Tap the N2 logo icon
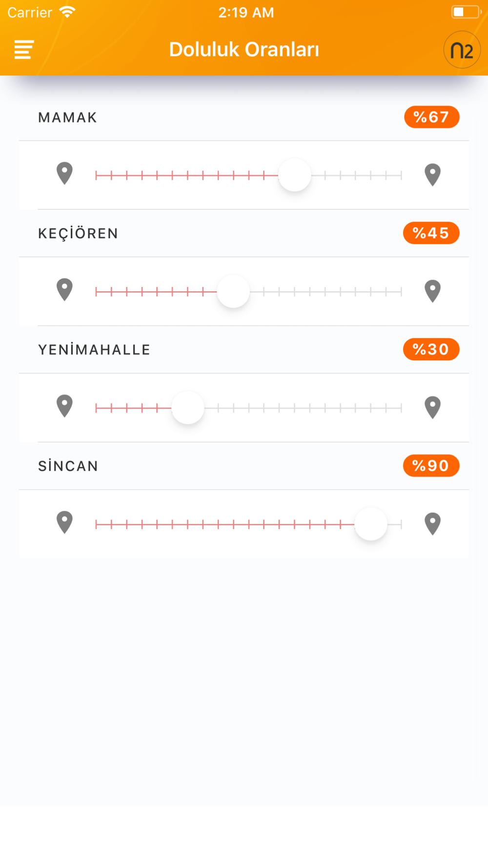Viewport: 488px width, 868px height. click(x=462, y=50)
